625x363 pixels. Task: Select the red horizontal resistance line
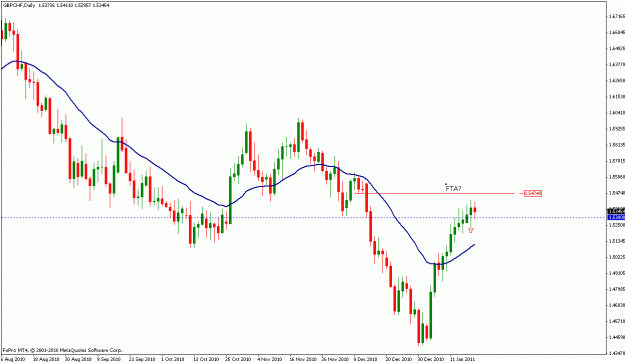coord(434,193)
